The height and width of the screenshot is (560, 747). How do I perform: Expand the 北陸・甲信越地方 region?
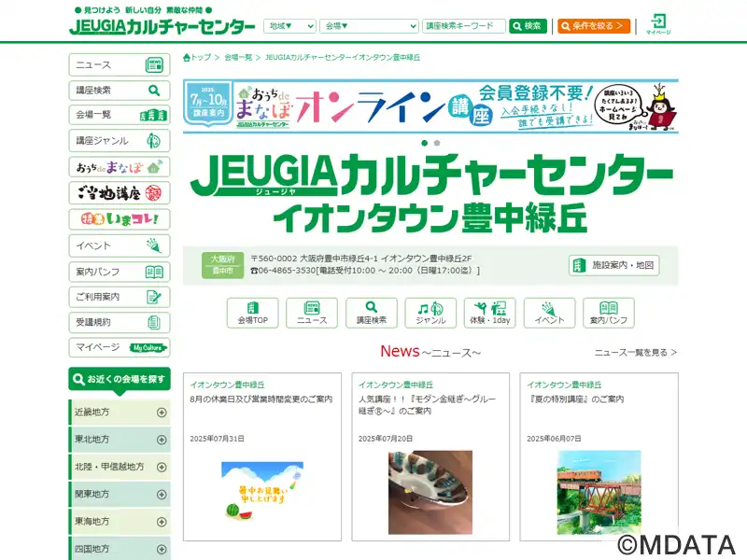click(120, 467)
